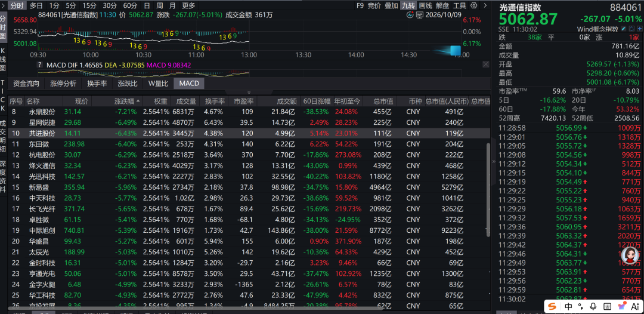Image resolution: width=644 pixels, height=314 pixels.
Task: Select the 换手率 indicator tab
Action: point(97,84)
